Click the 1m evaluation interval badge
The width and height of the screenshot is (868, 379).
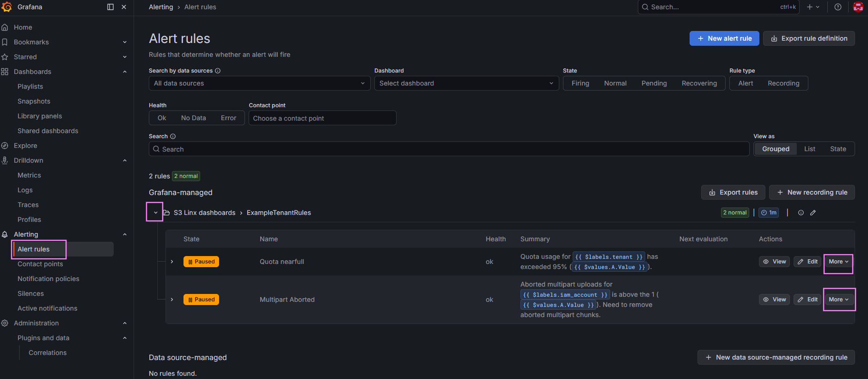click(769, 213)
